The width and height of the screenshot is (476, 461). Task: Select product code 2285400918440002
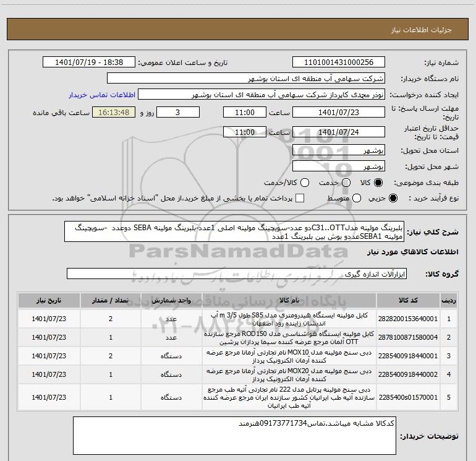408,374
